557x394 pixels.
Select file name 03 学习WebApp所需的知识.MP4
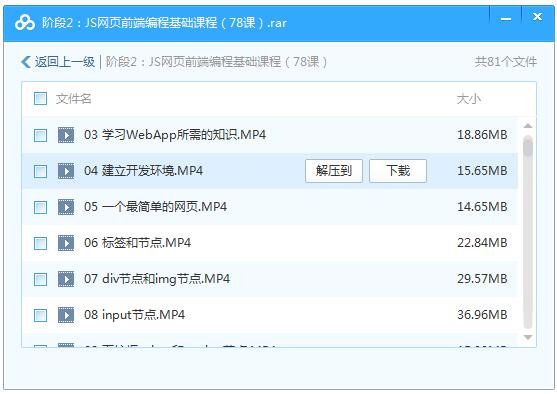[x=175, y=135]
